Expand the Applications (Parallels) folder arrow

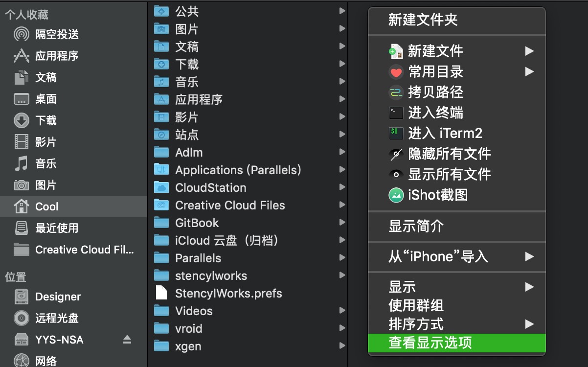(342, 170)
